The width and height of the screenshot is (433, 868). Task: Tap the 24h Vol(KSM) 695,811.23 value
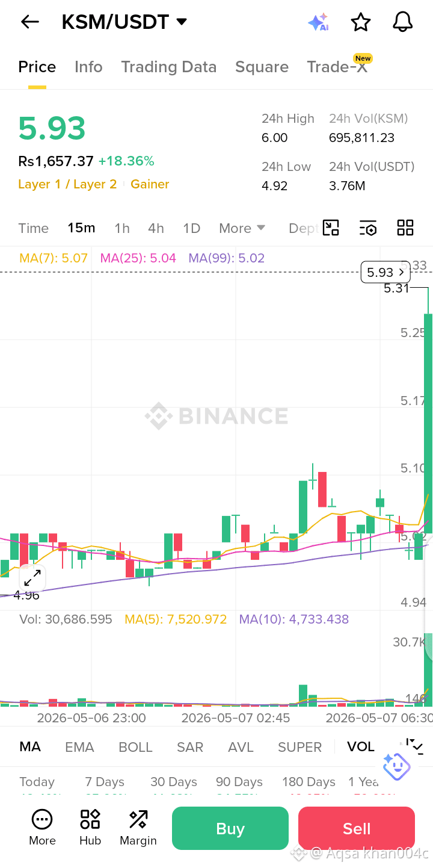pyautogui.click(x=362, y=138)
